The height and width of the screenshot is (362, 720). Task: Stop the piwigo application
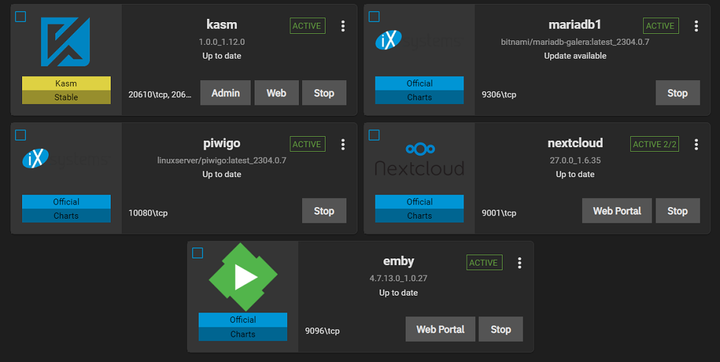tap(324, 211)
